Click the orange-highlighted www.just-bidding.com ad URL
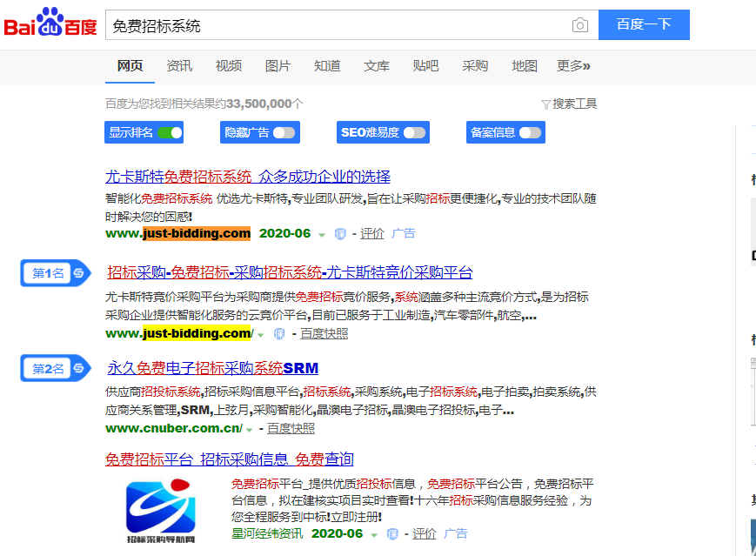This screenshot has height=556, width=756. click(x=178, y=234)
